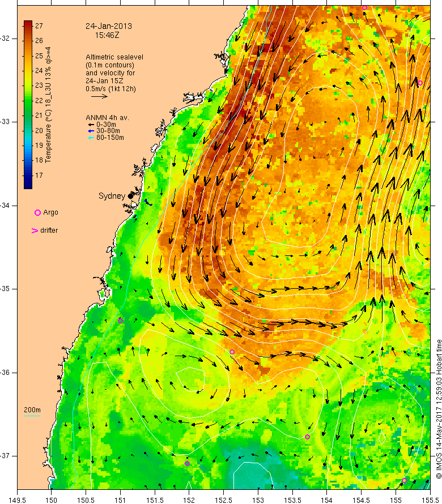This screenshot has height=504, width=442.
Task: Select Argo float marker near 155.4°E 32.5°S
Action: [x=420, y=83]
